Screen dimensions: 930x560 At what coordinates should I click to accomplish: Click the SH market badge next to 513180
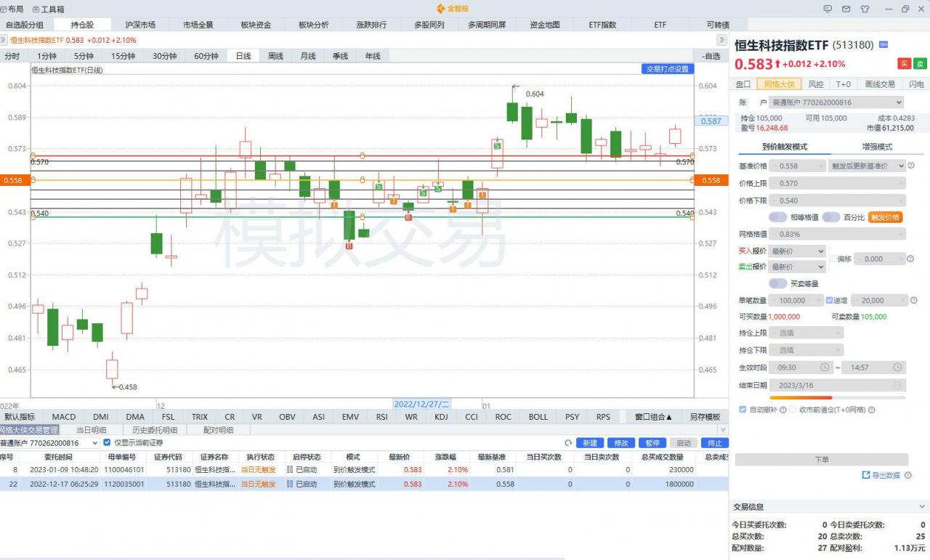coord(883,44)
